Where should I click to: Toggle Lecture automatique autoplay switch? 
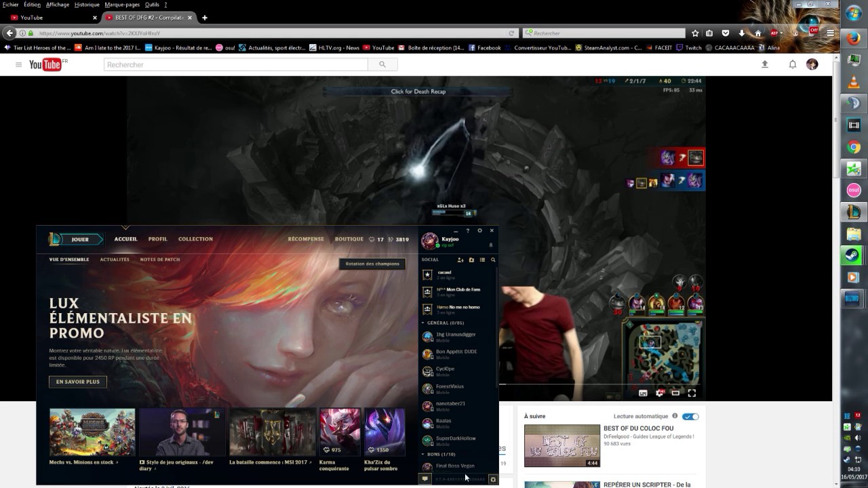(690, 416)
